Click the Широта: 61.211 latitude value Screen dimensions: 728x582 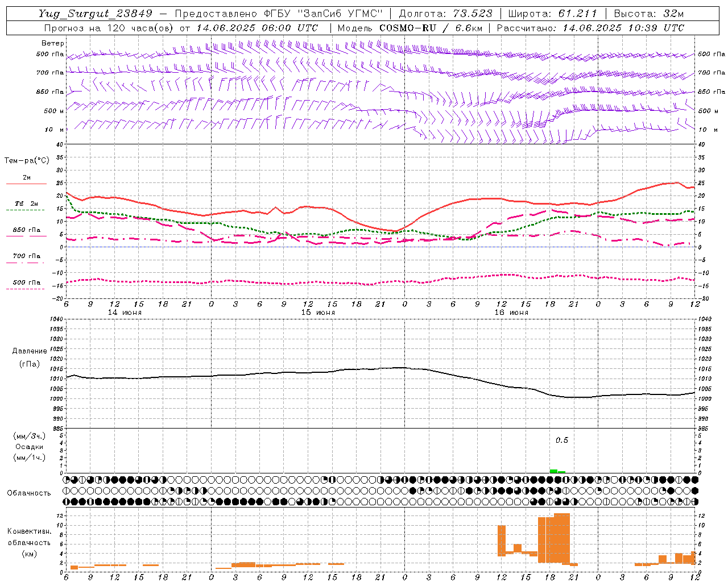pos(552,14)
